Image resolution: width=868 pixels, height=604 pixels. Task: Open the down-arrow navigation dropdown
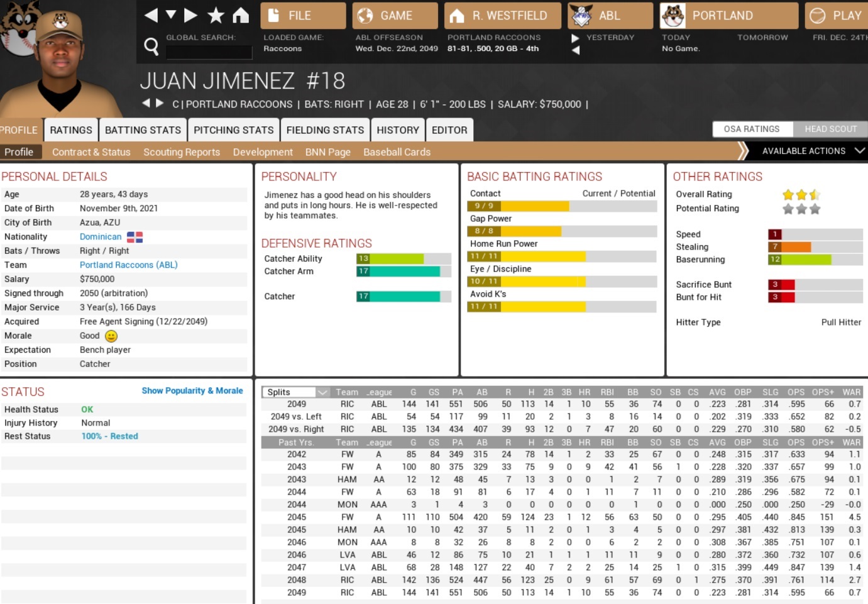[170, 15]
